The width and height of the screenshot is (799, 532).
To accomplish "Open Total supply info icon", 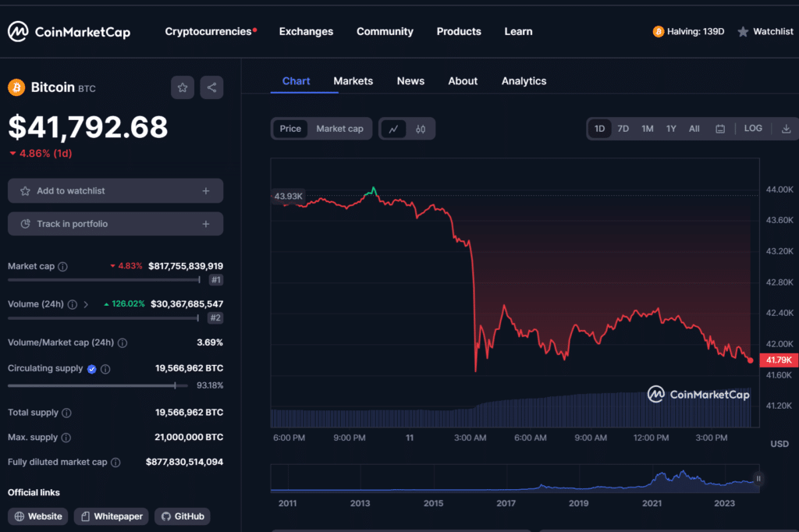I will pyautogui.click(x=67, y=413).
